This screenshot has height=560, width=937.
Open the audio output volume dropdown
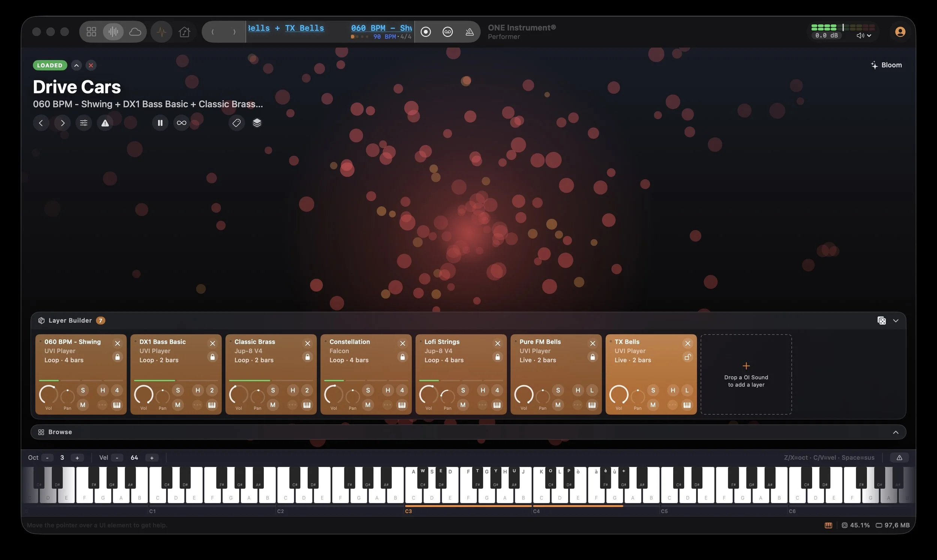click(864, 36)
